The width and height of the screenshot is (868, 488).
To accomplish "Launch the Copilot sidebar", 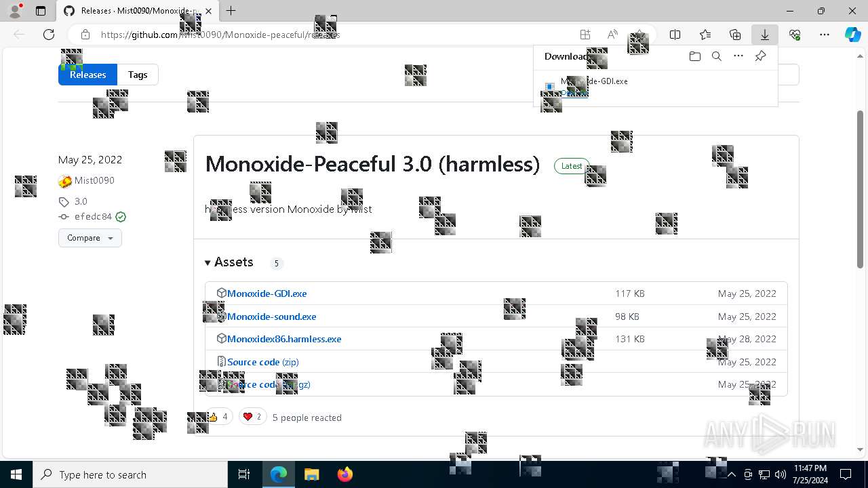I will coord(853,35).
